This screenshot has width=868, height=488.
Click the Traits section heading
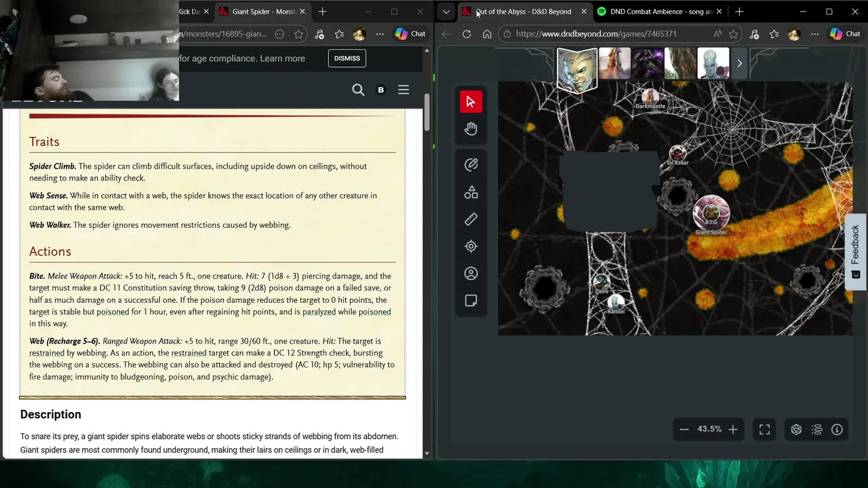click(44, 142)
